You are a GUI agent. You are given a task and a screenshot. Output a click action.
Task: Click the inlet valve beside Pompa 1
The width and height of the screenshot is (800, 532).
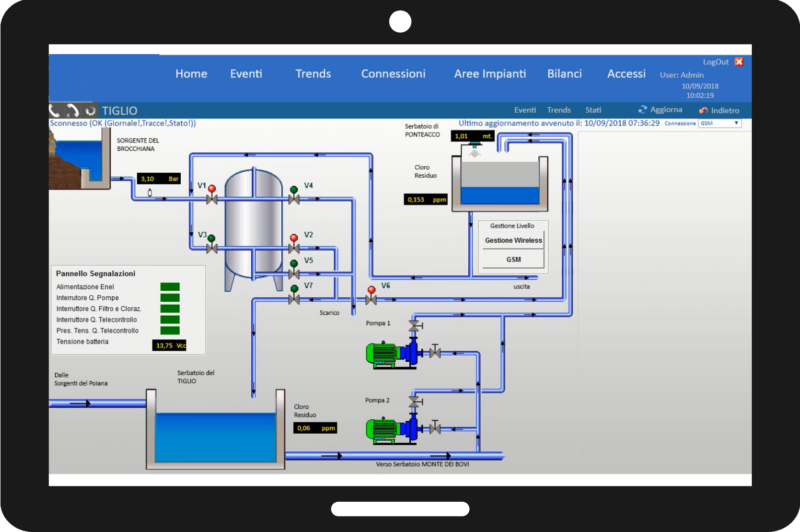435,351
